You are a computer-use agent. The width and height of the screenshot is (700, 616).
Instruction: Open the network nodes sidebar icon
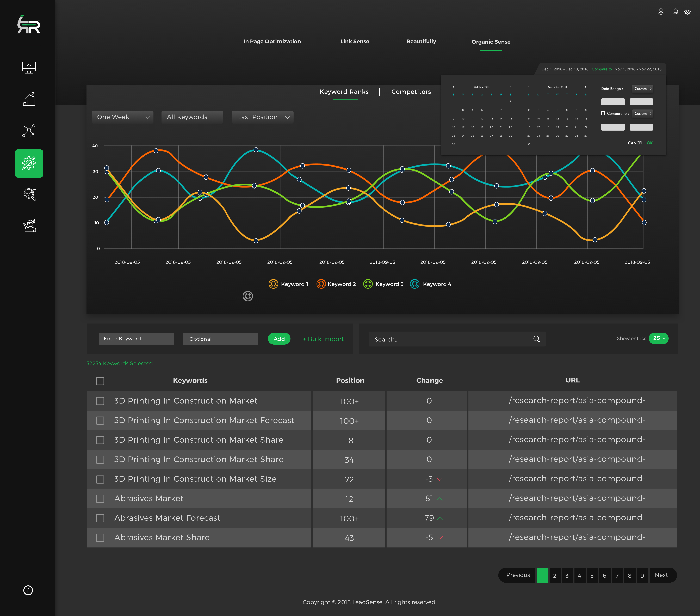click(29, 131)
